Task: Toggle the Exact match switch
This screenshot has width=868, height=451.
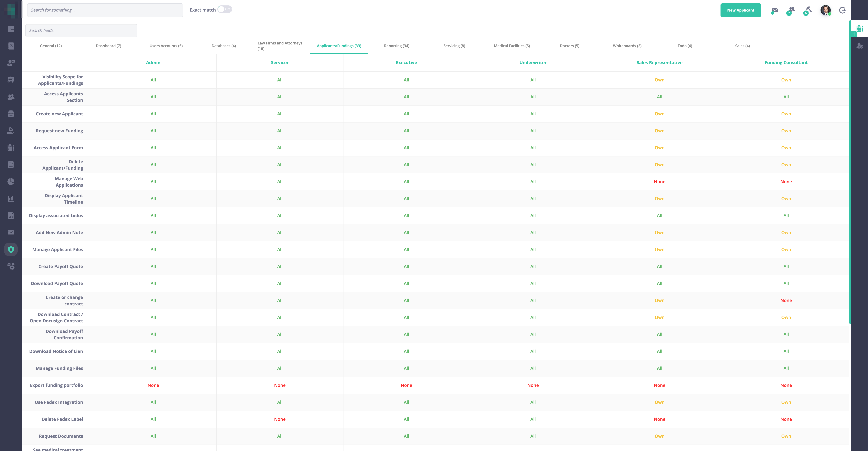Action: pyautogui.click(x=225, y=10)
